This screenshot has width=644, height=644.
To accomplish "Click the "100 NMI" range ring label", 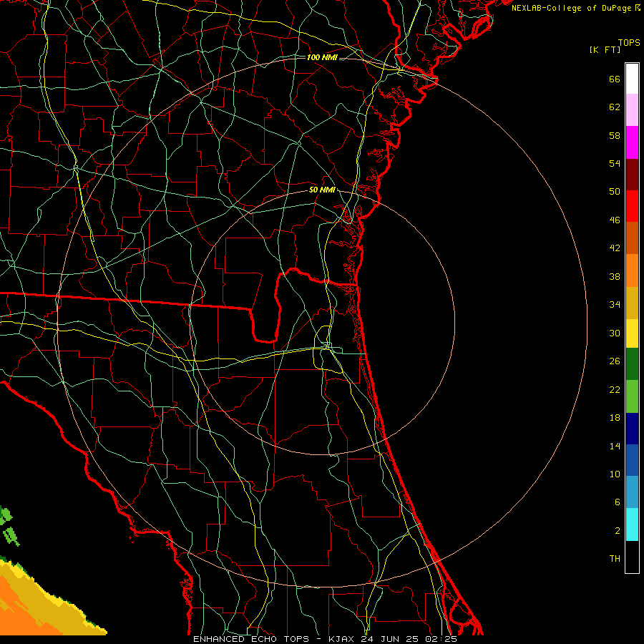I will pyautogui.click(x=322, y=57).
